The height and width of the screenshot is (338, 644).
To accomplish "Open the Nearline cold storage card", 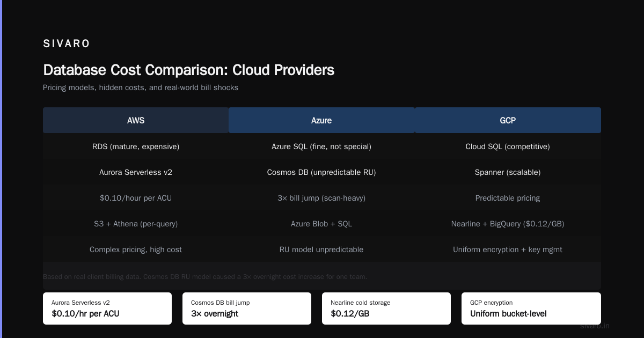I will pyautogui.click(x=386, y=308).
